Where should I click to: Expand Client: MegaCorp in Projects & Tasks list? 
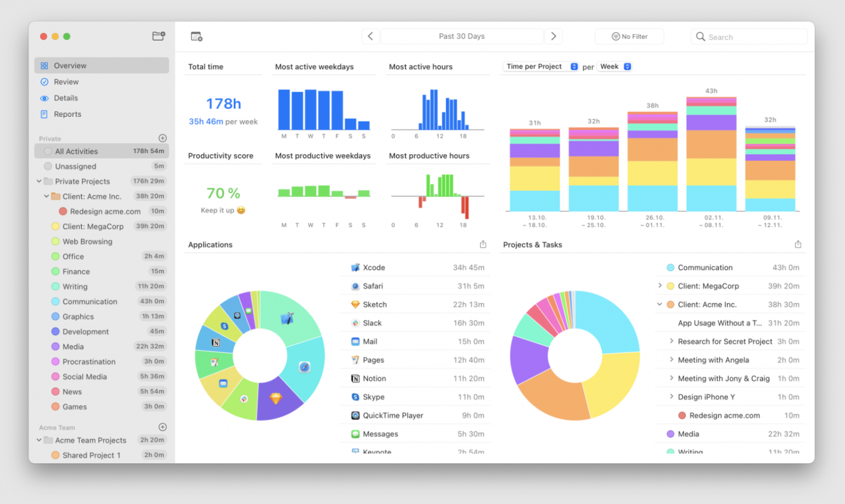coord(660,286)
